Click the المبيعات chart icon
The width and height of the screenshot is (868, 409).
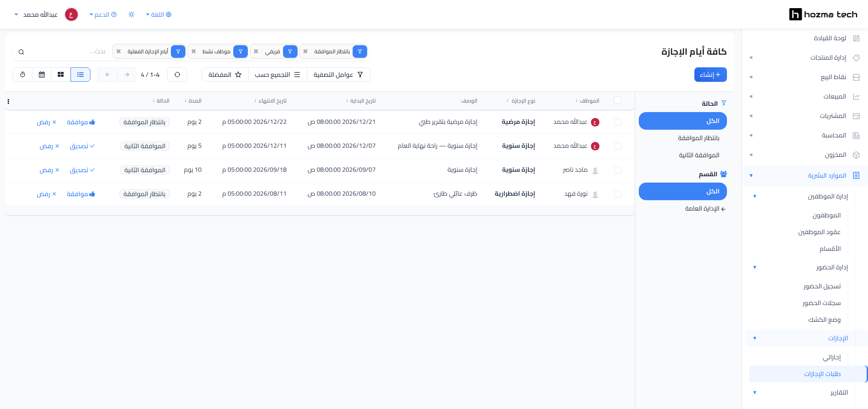click(856, 97)
